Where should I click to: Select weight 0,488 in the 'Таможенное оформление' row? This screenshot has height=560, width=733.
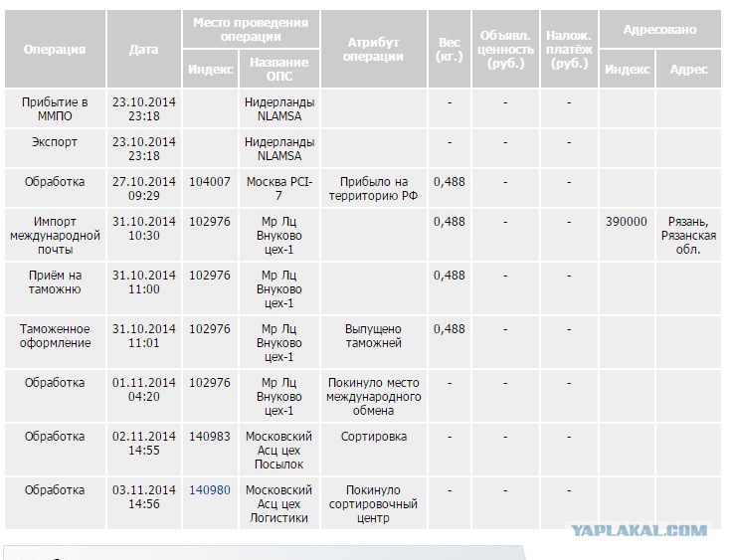pos(450,328)
